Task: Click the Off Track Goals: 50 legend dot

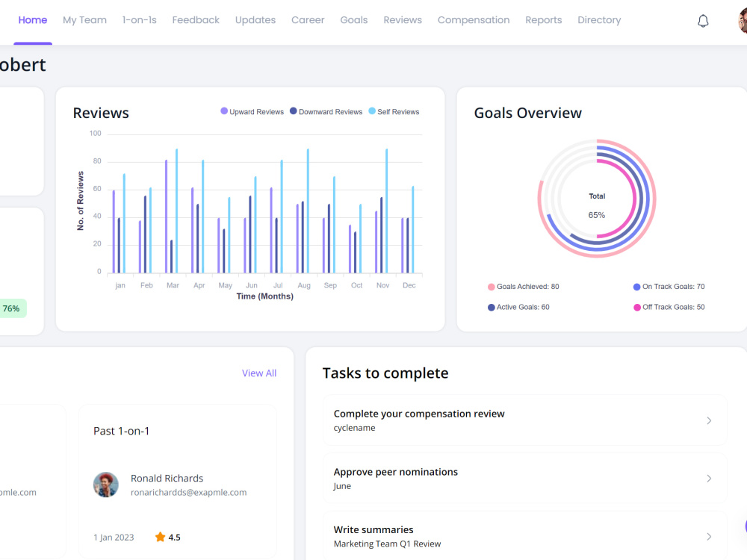Action: pos(637,307)
